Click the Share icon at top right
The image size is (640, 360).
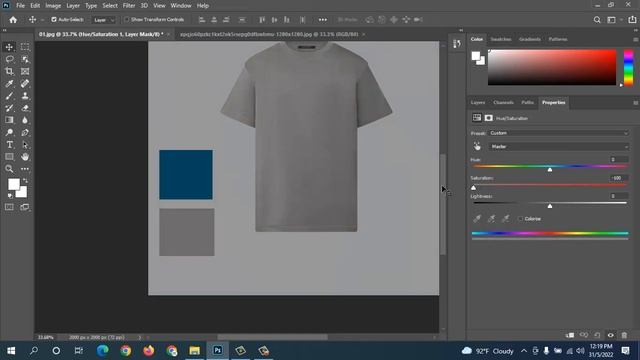(632, 20)
